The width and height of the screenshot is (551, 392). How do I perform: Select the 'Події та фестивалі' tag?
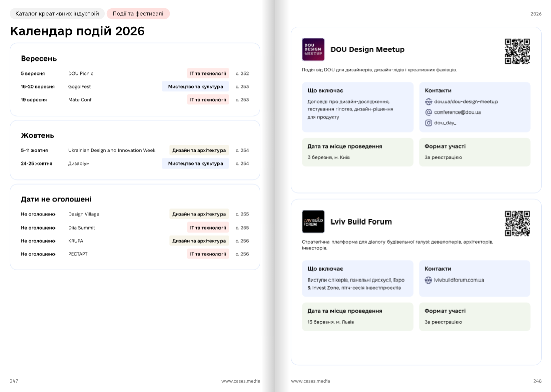pyautogui.click(x=138, y=14)
